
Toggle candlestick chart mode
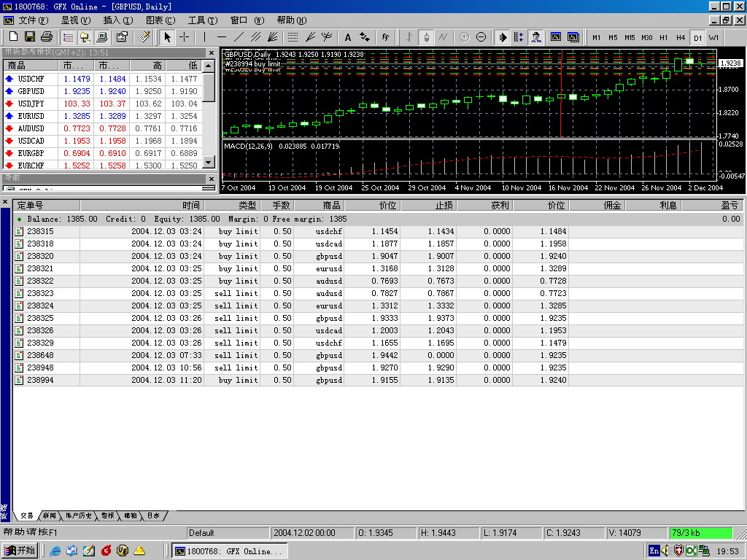[x=426, y=37]
